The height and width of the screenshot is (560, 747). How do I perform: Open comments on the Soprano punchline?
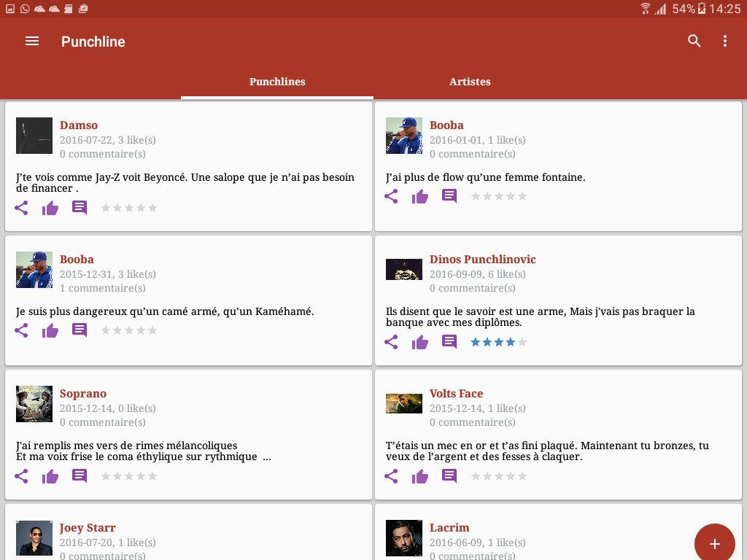[x=80, y=476]
